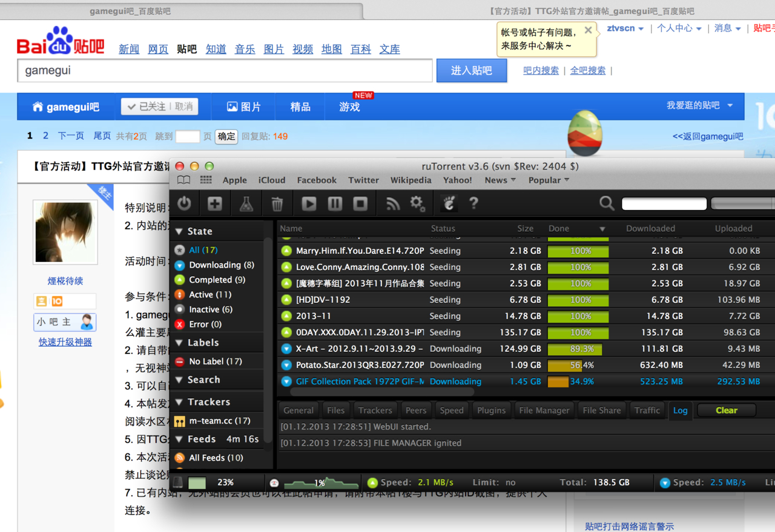Open ruTorrent help question mark icon
Viewport: 775px width, 532px height.
point(473,204)
